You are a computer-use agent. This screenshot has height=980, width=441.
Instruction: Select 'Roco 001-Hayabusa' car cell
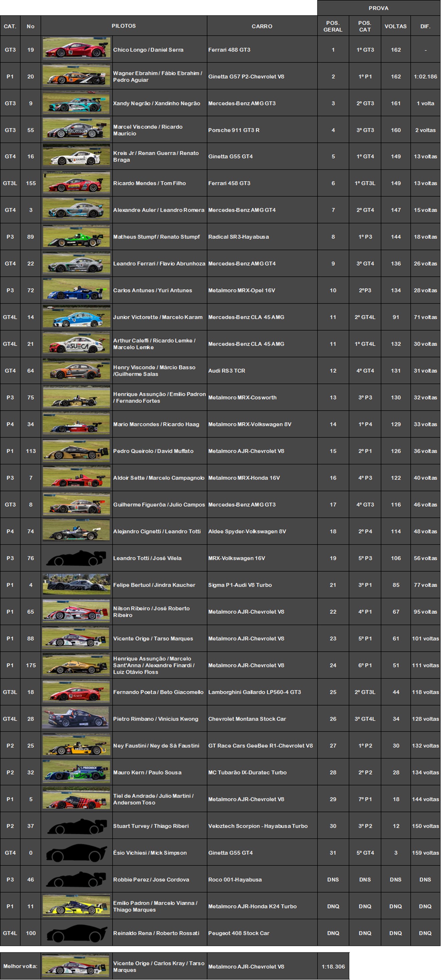[262, 880]
